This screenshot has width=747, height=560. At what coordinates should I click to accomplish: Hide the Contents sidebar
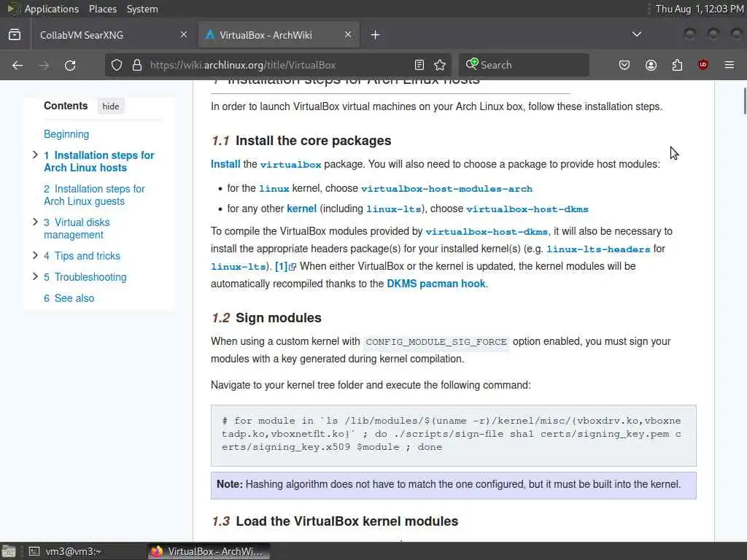[111, 106]
